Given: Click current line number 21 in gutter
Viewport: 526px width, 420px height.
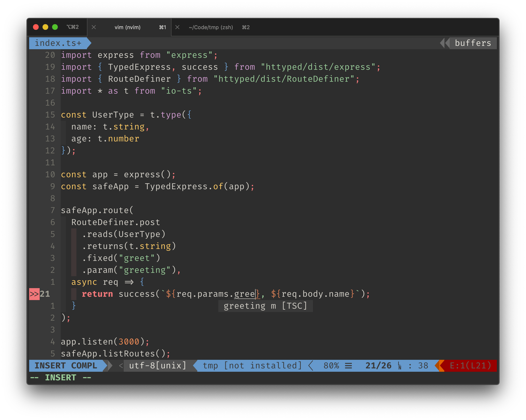Looking at the screenshot, I should tap(45, 294).
